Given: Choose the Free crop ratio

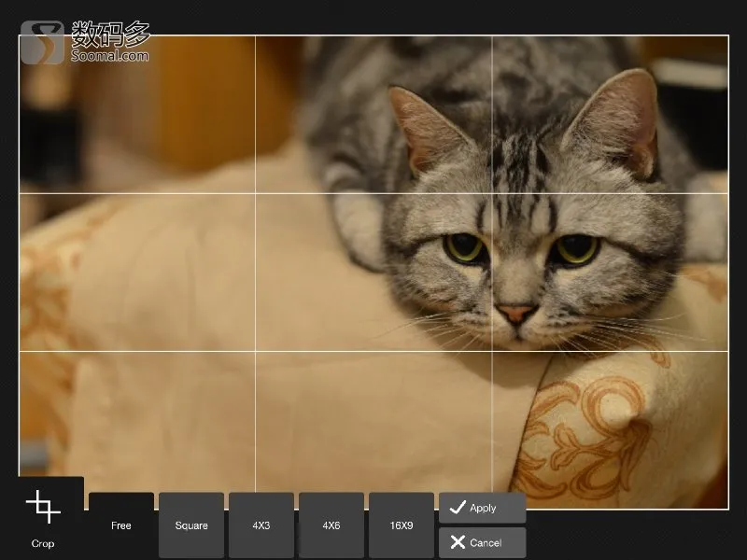Looking at the screenshot, I should coord(121,525).
